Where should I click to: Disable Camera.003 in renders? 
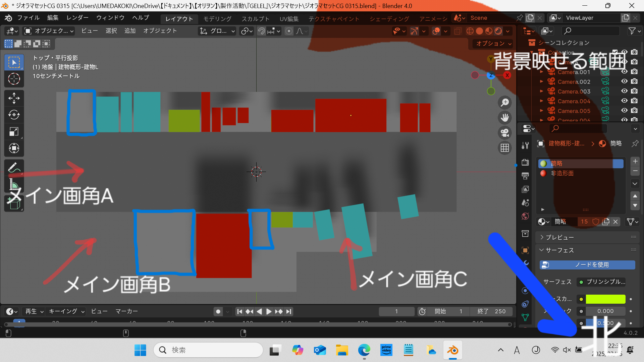point(634,91)
